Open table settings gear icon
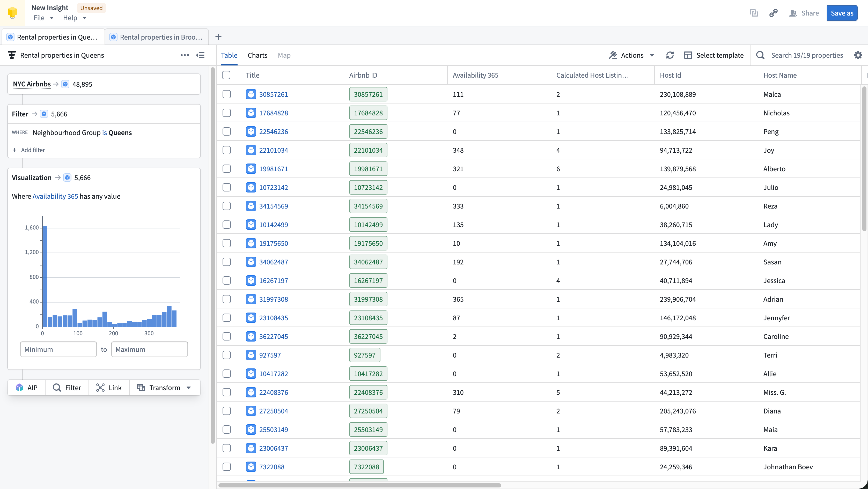The height and width of the screenshot is (489, 868). coord(858,55)
